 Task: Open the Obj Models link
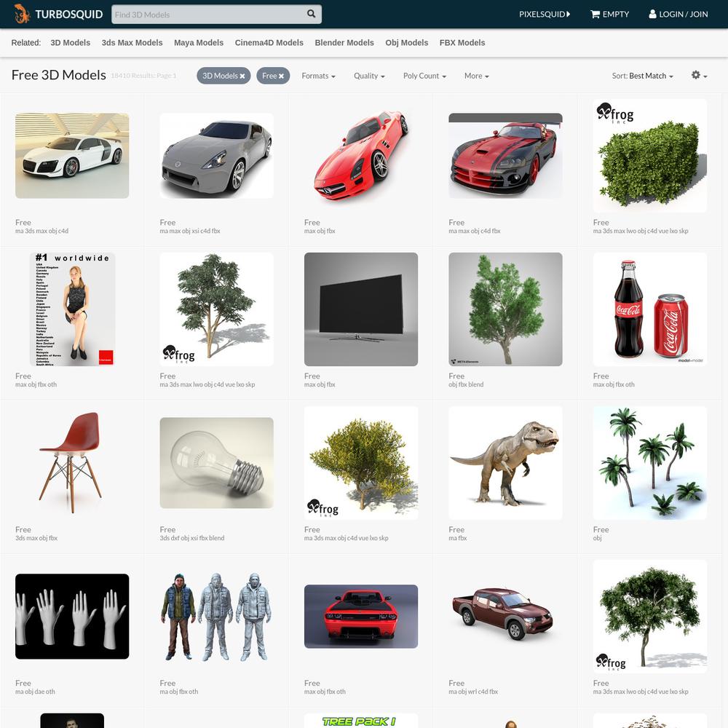(407, 43)
